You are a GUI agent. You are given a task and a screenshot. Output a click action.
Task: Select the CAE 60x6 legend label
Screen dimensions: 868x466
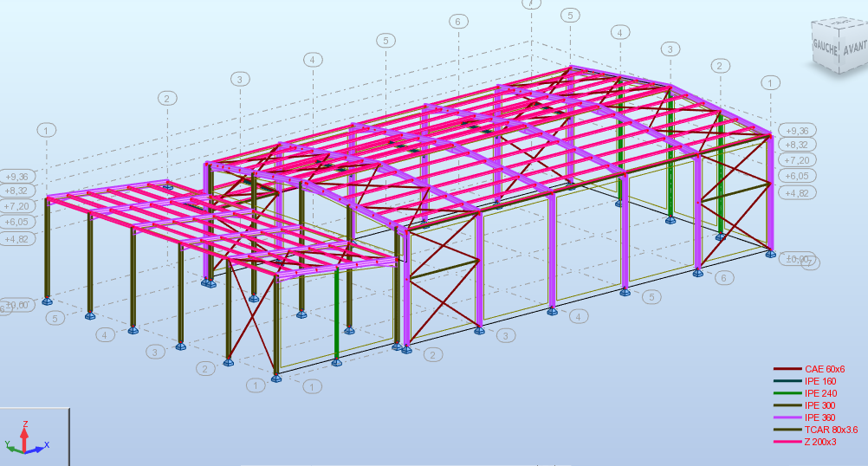(x=825, y=369)
